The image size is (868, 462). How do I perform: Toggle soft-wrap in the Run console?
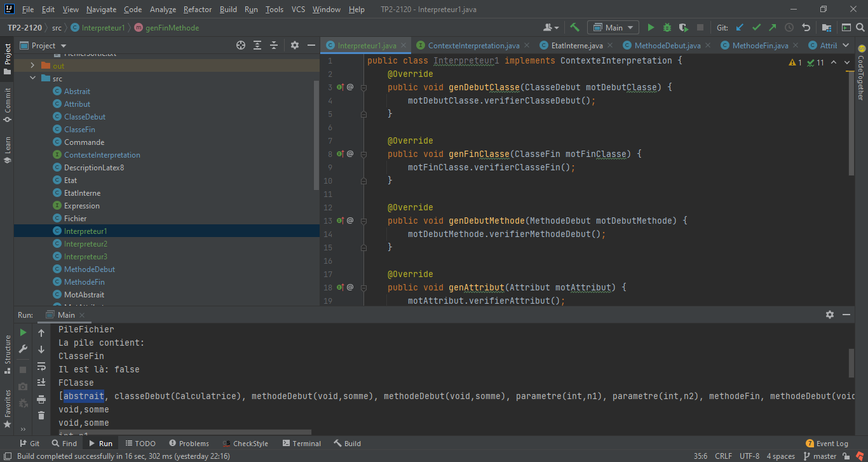(41, 367)
